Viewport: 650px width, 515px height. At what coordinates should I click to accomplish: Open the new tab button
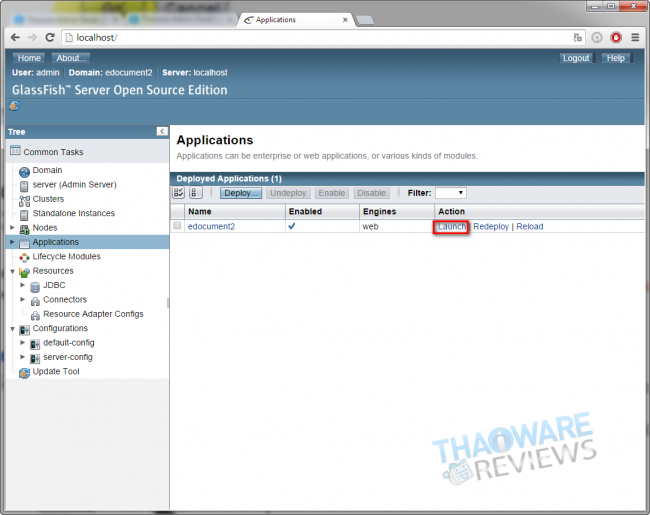tap(365, 20)
